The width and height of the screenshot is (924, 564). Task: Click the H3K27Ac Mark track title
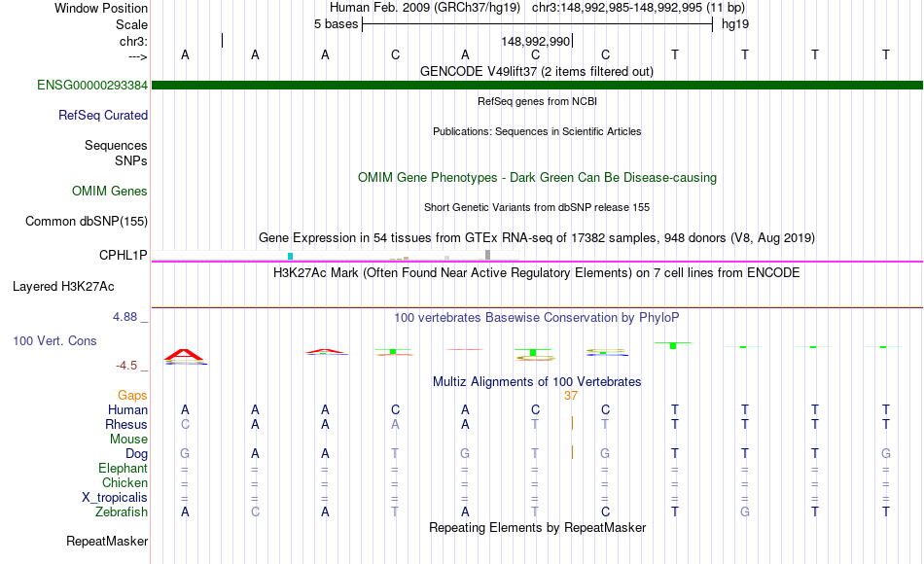(x=537, y=273)
